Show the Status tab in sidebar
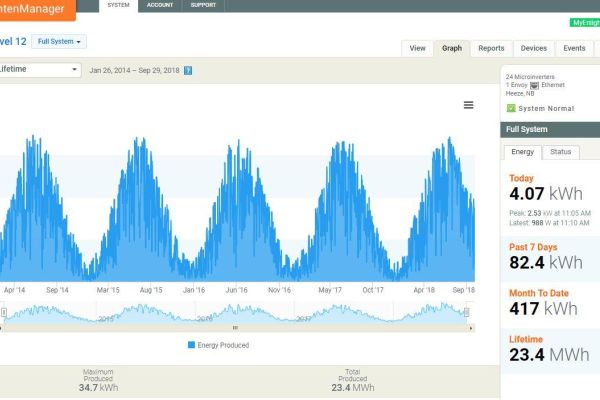Screen dimensions: 600x400 pos(561,152)
